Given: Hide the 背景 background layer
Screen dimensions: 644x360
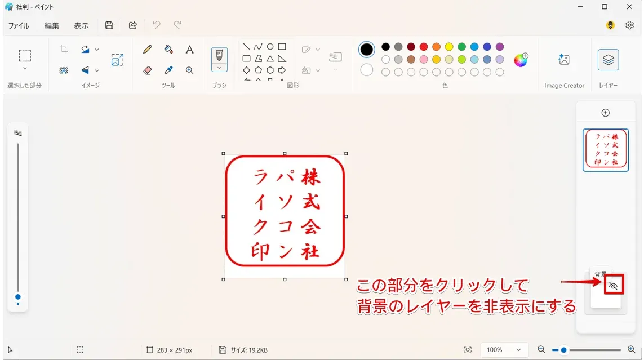Looking at the screenshot, I should pyautogui.click(x=613, y=285).
